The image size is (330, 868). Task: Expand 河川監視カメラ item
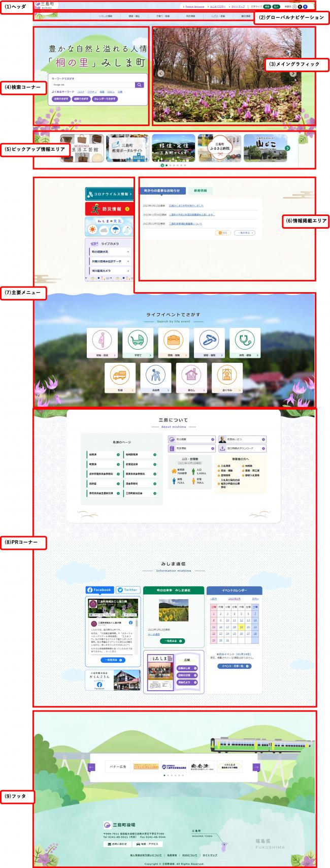(110, 271)
